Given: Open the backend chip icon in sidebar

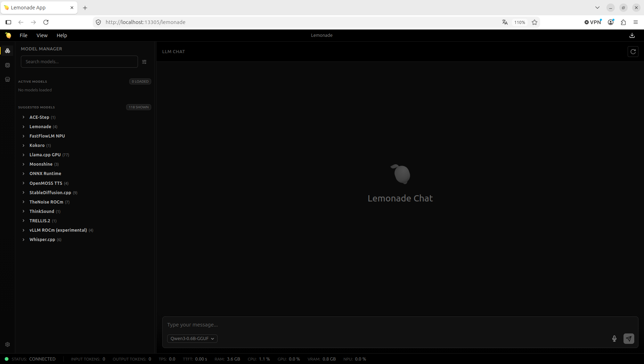Looking at the screenshot, I should [x=7, y=65].
